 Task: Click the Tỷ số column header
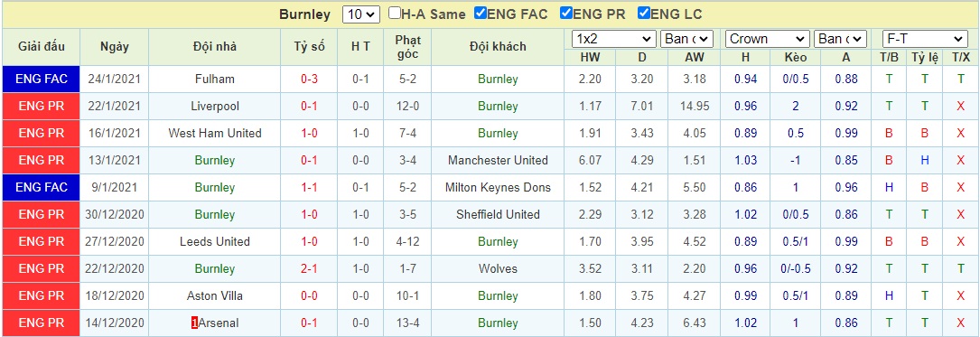[310, 46]
